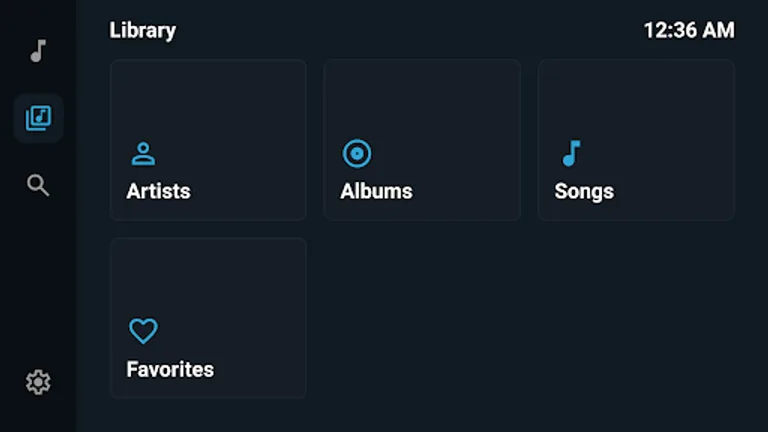Select the Songs text label
768x432 pixels.
584,191
